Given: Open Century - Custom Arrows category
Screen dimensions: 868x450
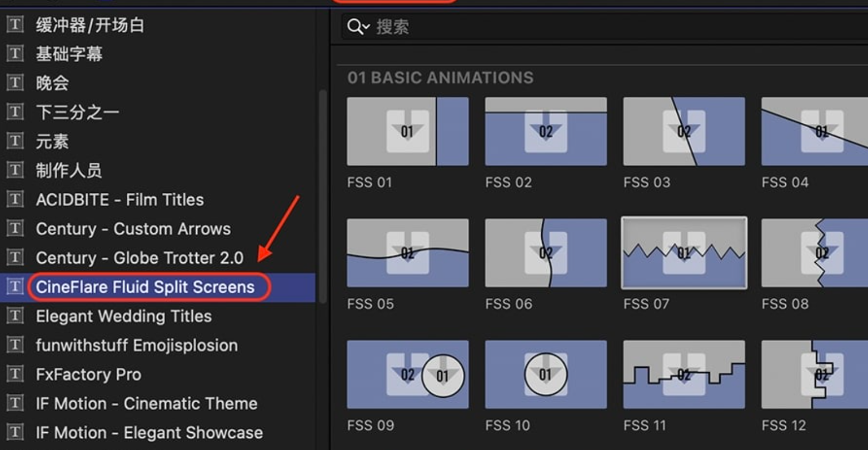Looking at the screenshot, I should (x=133, y=229).
